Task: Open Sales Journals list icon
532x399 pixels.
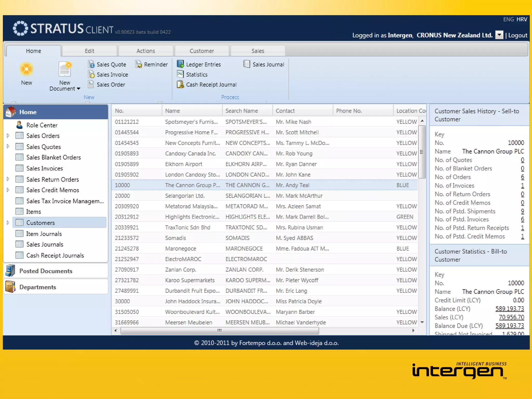Action: pyautogui.click(x=19, y=244)
